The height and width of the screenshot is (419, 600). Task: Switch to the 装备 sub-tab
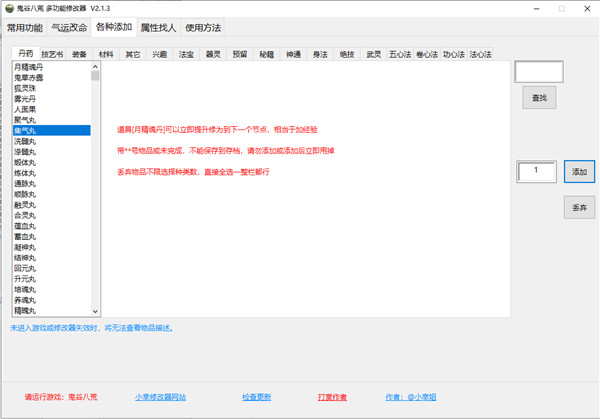(80, 54)
